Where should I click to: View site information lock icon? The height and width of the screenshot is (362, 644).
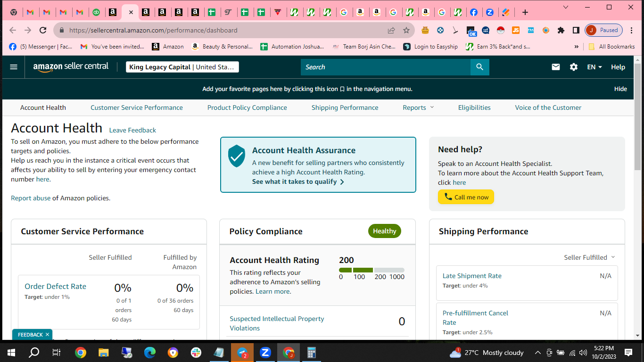[61, 30]
